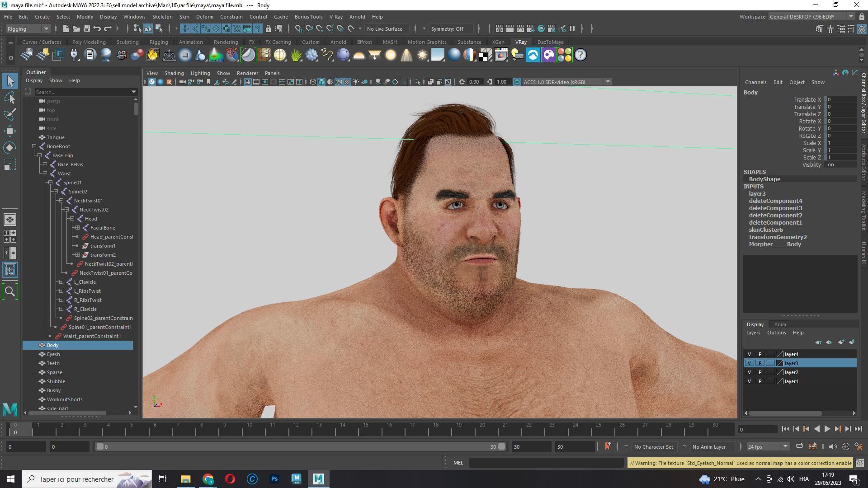The image size is (868, 488).
Task: Click the Undo arrow icon
Action: point(97,29)
